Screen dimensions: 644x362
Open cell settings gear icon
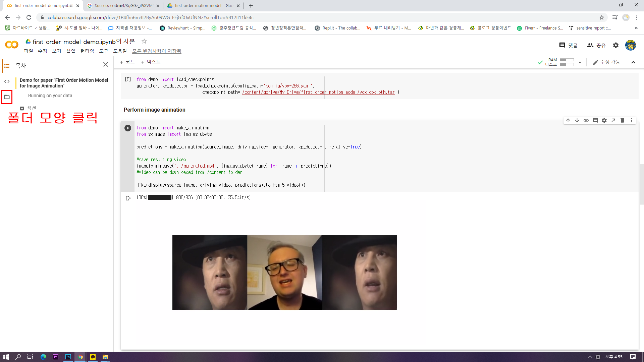click(x=604, y=120)
